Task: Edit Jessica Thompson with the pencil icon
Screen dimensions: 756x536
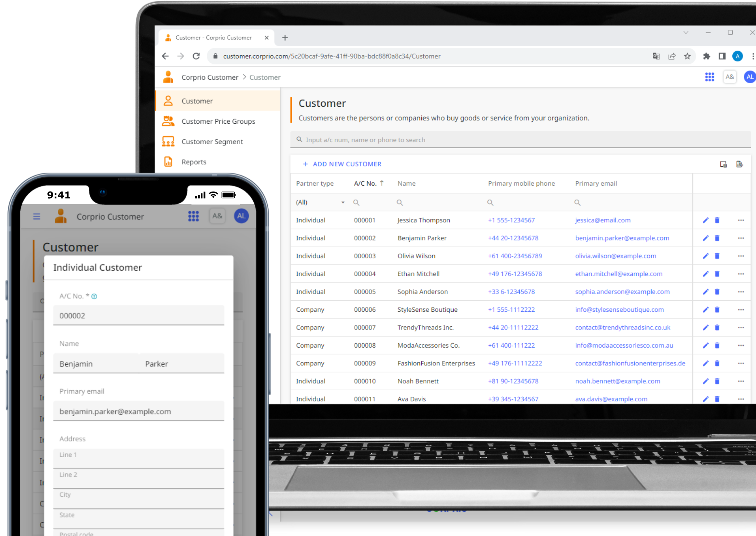Action: click(x=706, y=220)
